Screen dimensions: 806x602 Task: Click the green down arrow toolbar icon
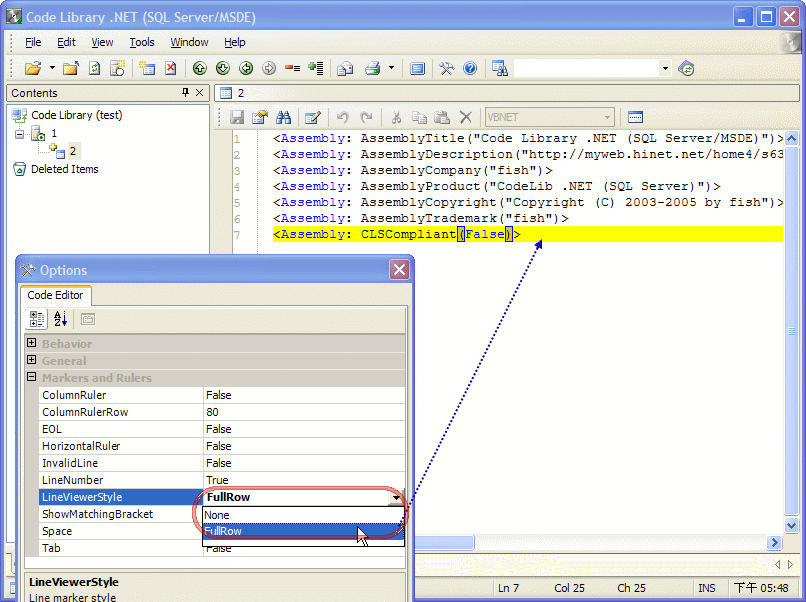point(223,68)
